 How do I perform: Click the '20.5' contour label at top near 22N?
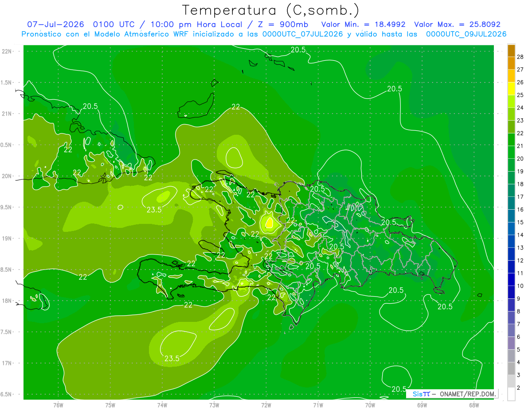[298, 50]
